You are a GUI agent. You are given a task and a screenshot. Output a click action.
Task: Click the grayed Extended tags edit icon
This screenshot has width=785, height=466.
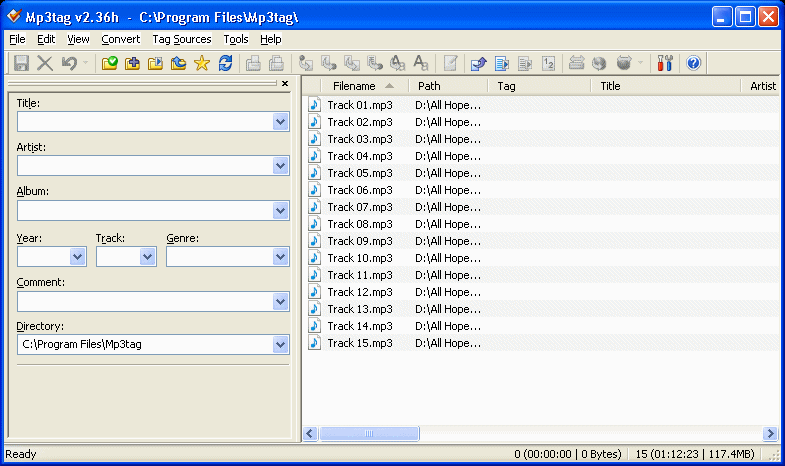pos(451,63)
